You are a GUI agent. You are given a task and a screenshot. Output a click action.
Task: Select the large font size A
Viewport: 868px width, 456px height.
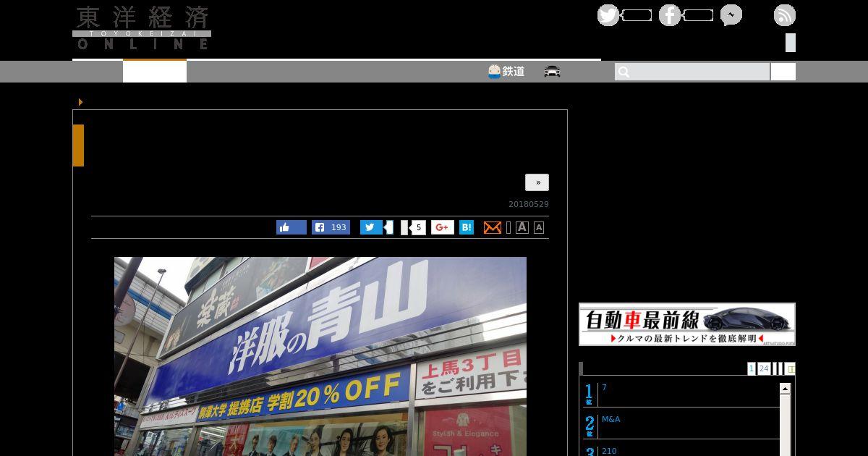[x=522, y=227]
